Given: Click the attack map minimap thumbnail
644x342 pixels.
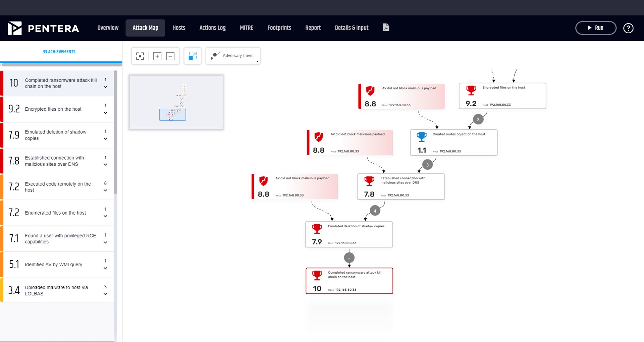Looking at the screenshot, I should click(176, 102).
